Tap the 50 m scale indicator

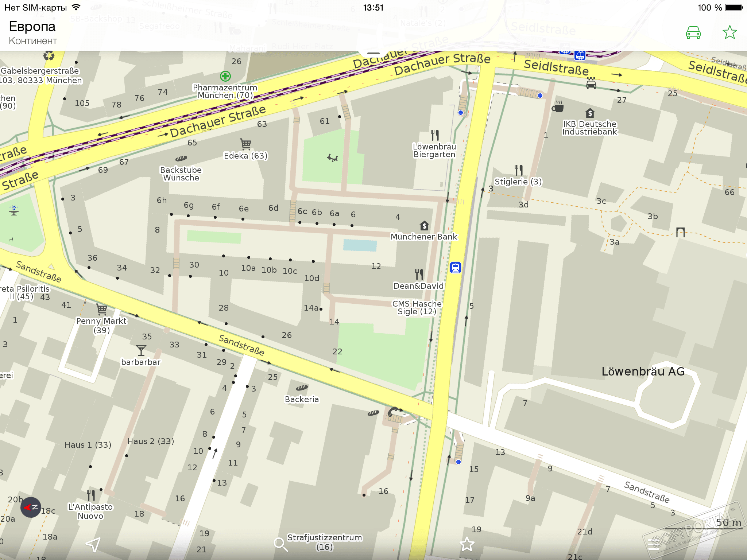tap(728, 522)
